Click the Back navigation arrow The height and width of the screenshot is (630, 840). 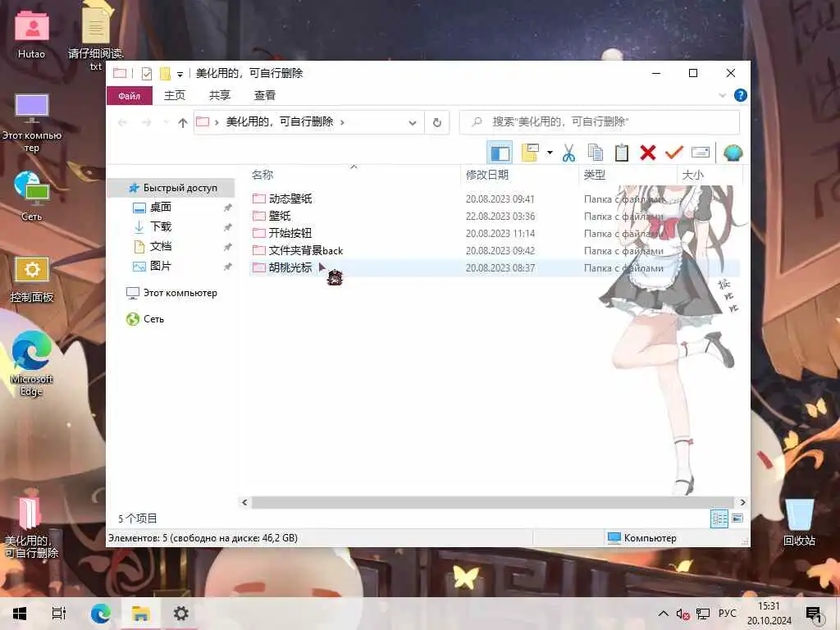[x=123, y=123]
